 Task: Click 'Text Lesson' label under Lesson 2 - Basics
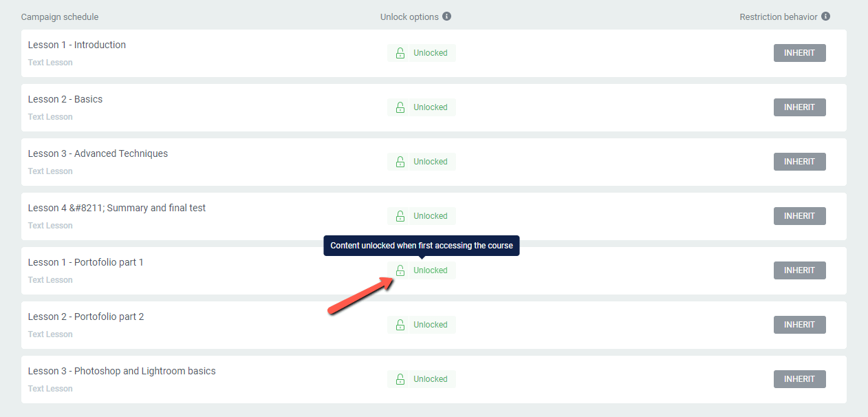(x=50, y=117)
